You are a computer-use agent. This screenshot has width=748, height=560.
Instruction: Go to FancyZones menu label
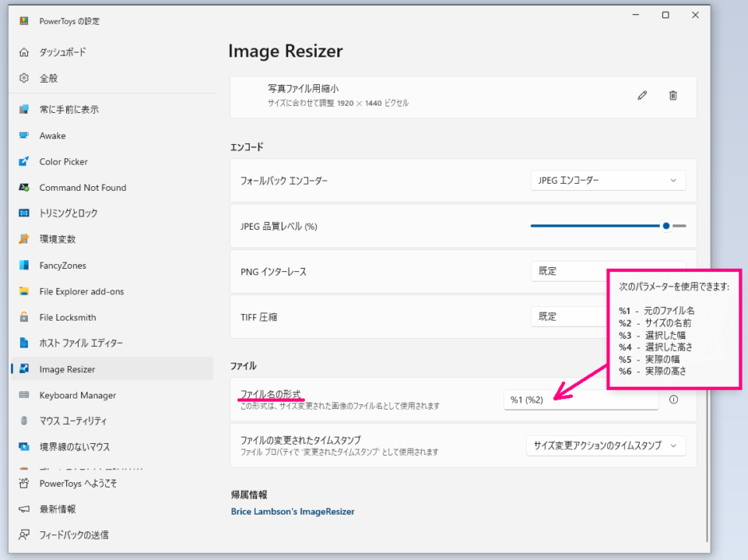(63, 266)
